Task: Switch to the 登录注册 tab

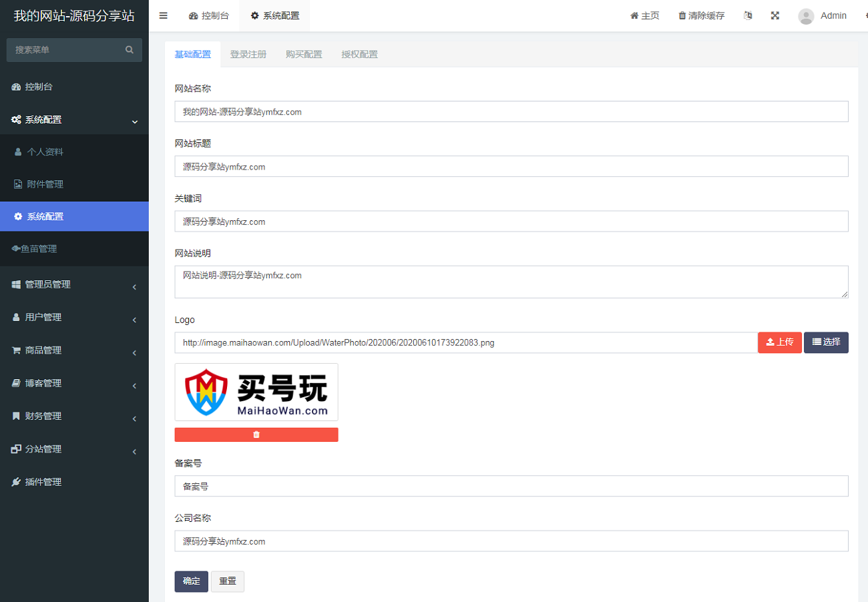Action: tap(248, 55)
